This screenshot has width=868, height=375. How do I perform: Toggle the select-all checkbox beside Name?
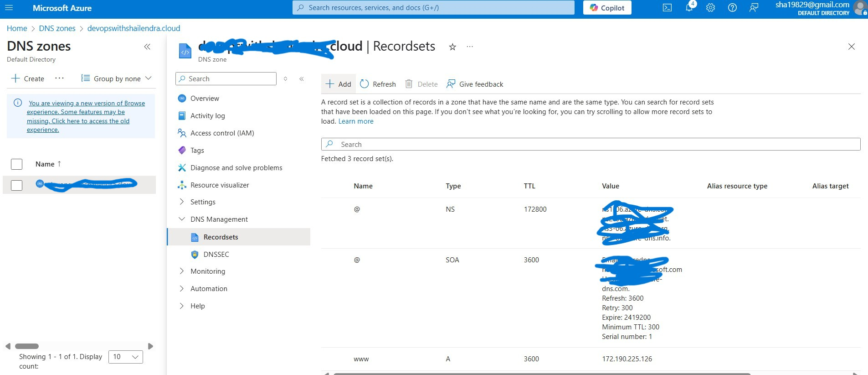[16, 164]
